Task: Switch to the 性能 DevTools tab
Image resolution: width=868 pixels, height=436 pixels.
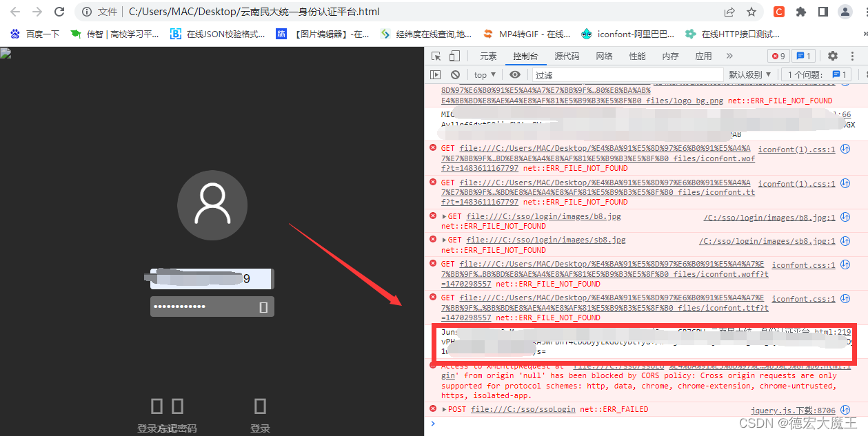Action: (637, 56)
